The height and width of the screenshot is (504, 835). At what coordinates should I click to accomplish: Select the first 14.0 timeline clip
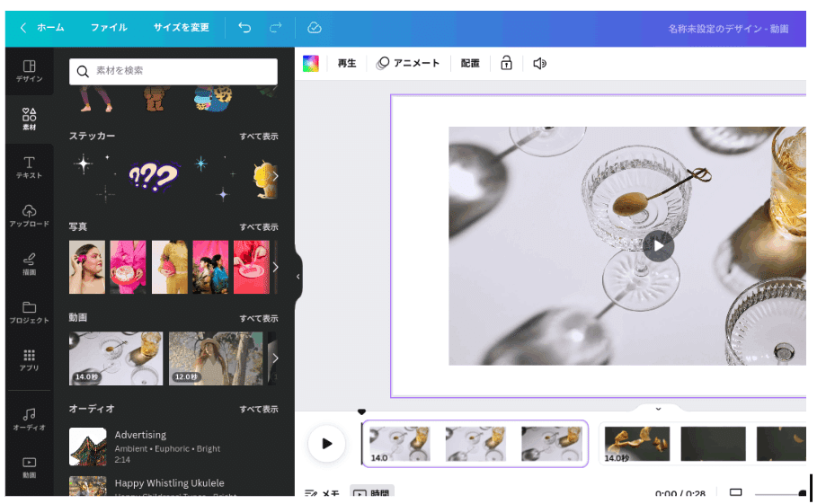[475, 444]
